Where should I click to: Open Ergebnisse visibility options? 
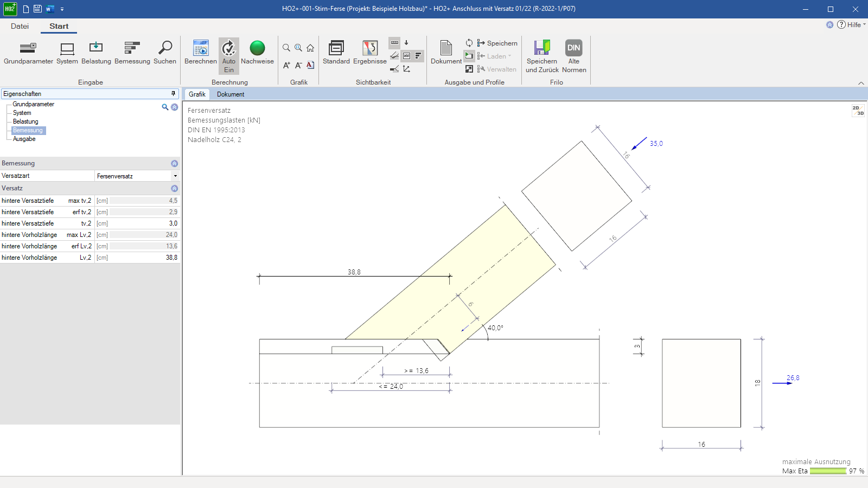(370, 53)
